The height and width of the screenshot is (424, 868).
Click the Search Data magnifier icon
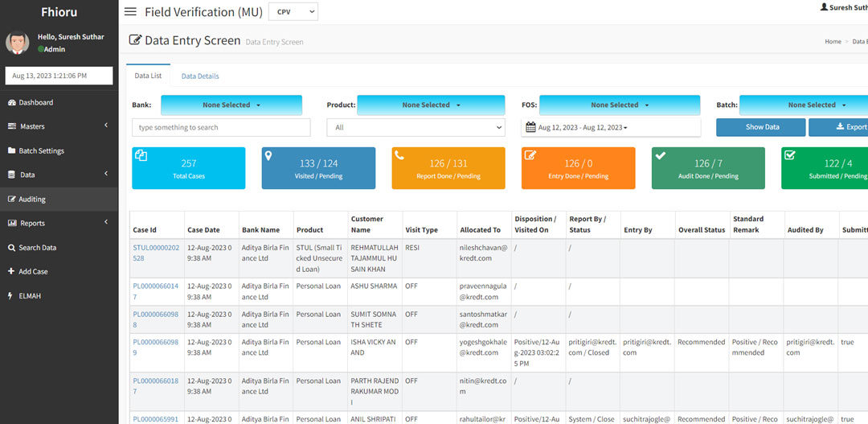point(11,248)
